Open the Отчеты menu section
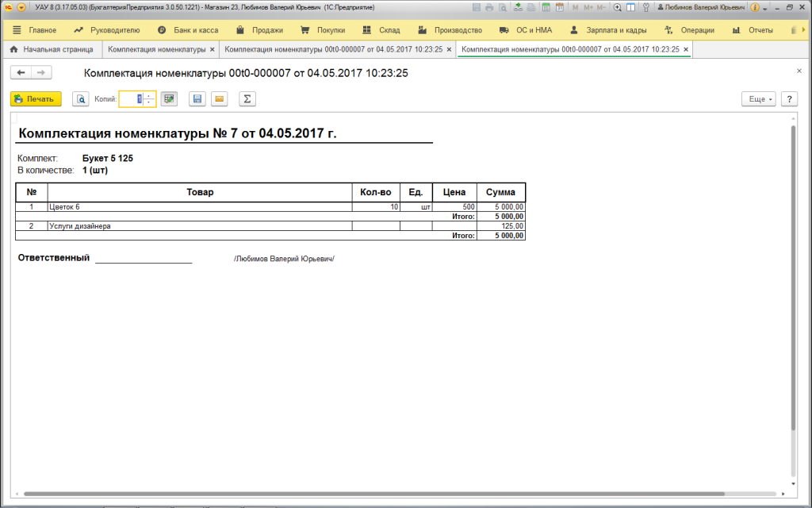The height and width of the screenshot is (508, 812). (x=753, y=30)
